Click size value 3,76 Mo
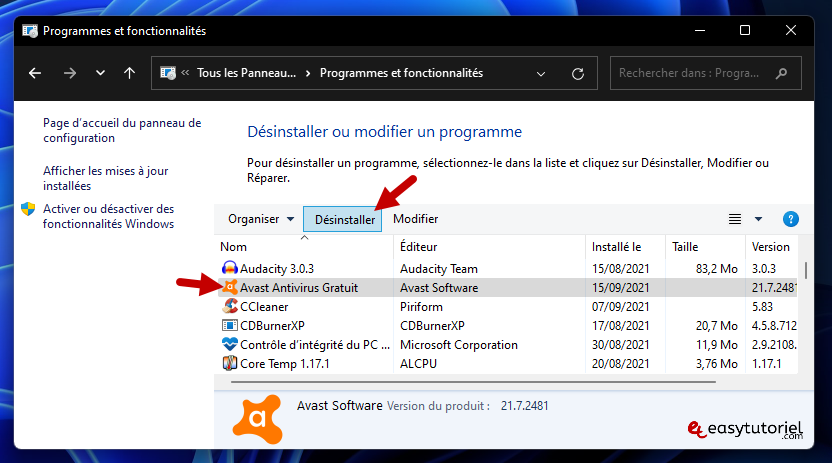 [x=716, y=364]
